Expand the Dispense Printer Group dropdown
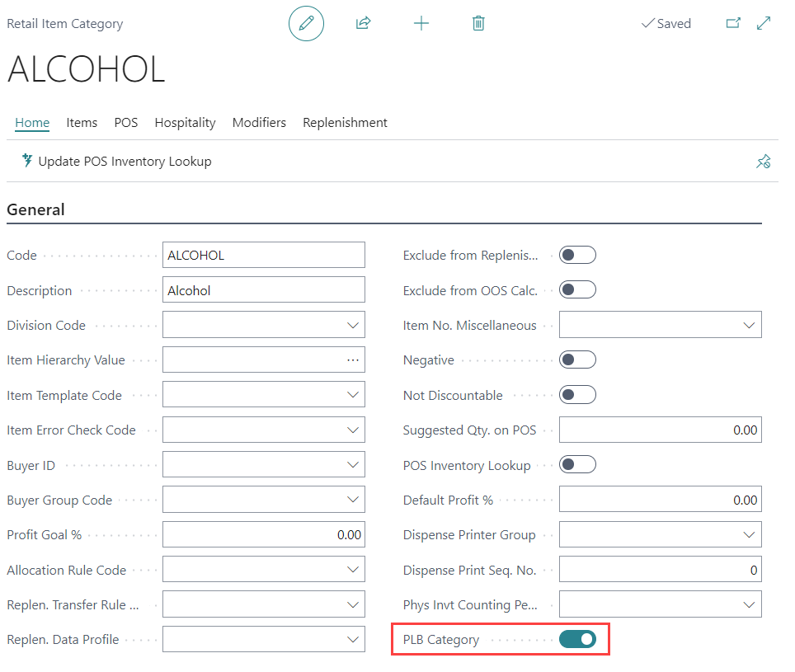The width and height of the screenshot is (795, 672). (749, 535)
